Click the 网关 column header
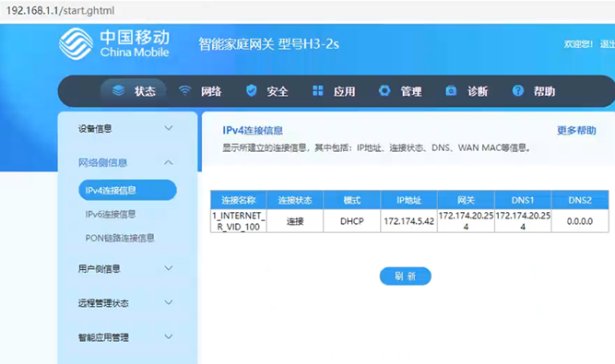Screen dimensions: 615x364 point(466,200)
